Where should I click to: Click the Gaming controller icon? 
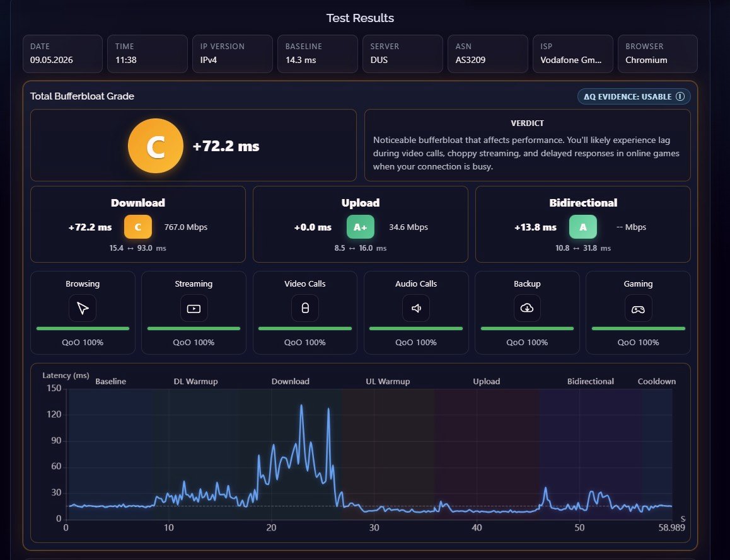638,308
